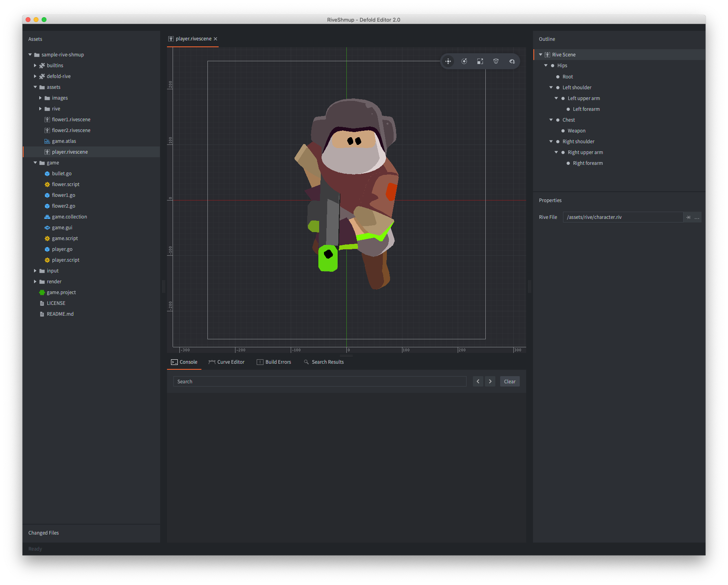Image resolution: width=728 pixels, height=585 pixels.
Task: Select the Rotate tool in scene toolbar
Action: coord(464,61)
